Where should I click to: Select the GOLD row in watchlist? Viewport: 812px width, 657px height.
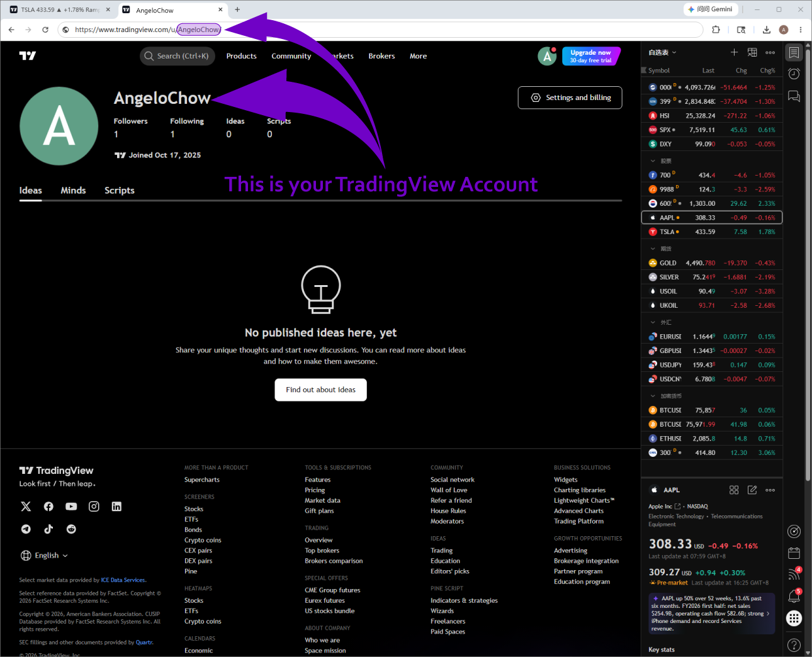point(712,263)
